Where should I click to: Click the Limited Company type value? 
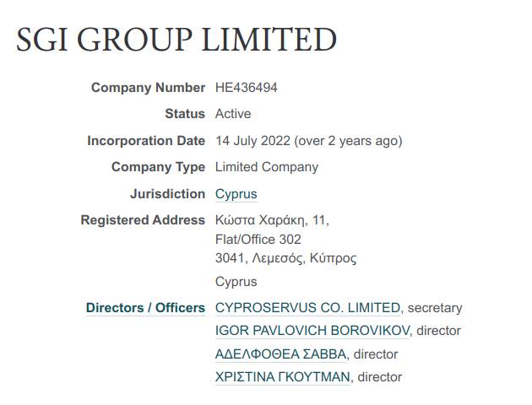point(267,167)
